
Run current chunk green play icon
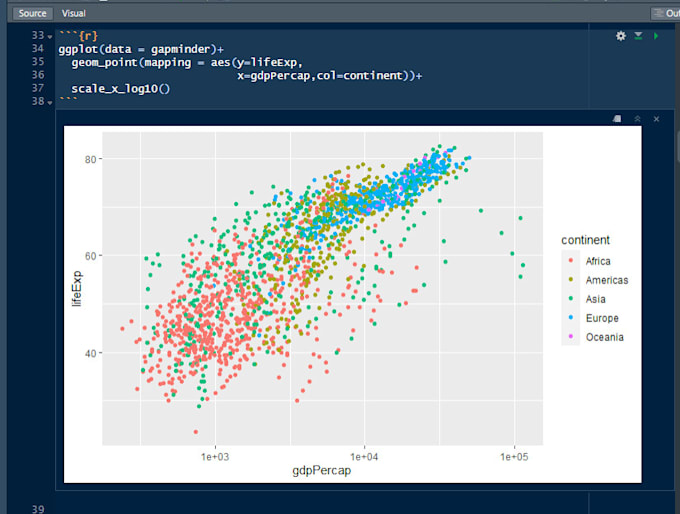656,36
